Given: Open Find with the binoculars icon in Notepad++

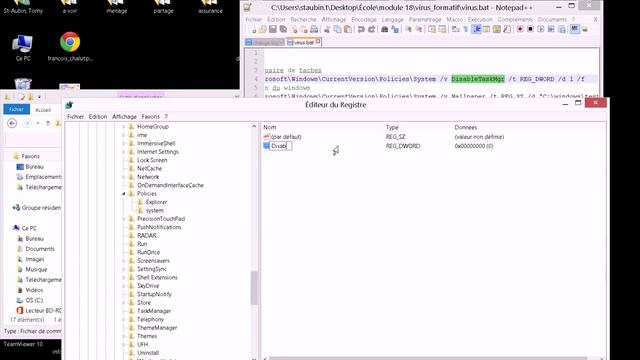Looking at the screenshot, I should coord(384,29).
